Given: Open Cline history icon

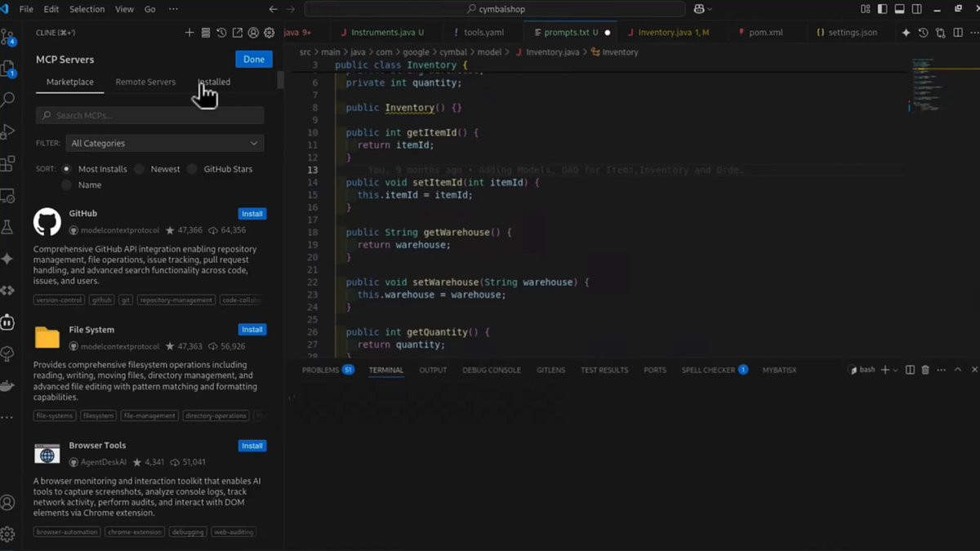Looking at the screenshot, I should (x=221, y=33).
